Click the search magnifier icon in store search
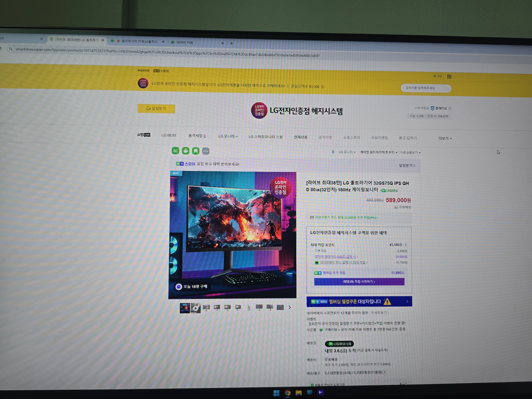The image size is (532, 399). (446, 88)
